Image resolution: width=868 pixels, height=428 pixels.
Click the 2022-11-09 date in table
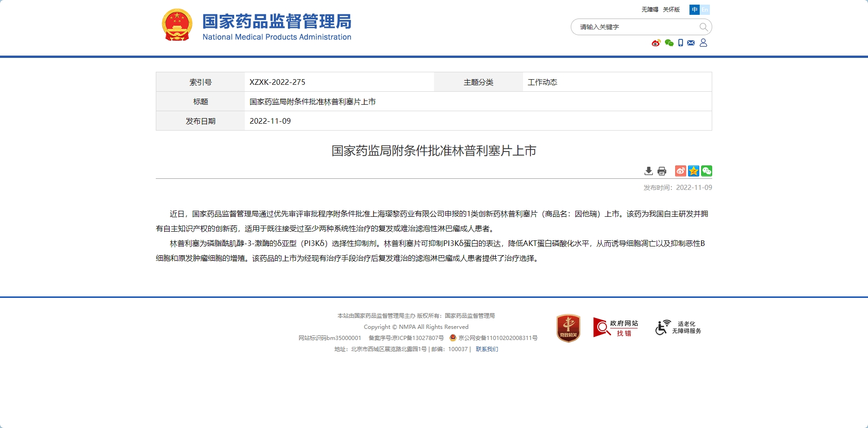click(x=270, y=121)
